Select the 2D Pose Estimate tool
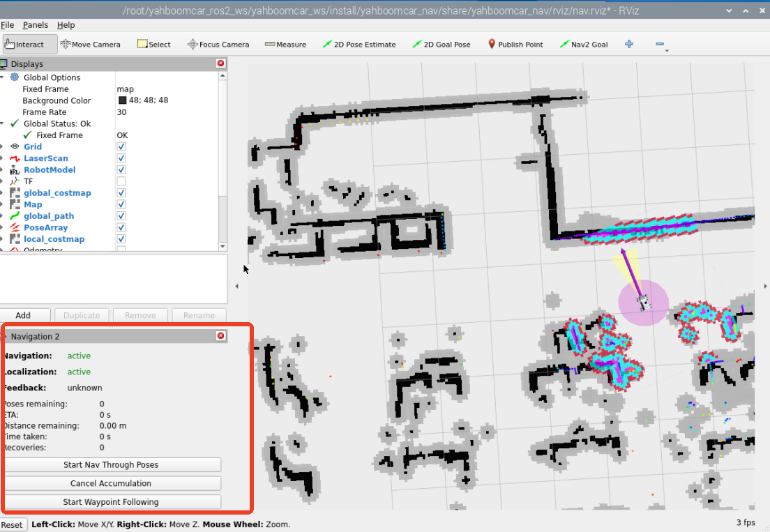 click(x=358, y=44)
